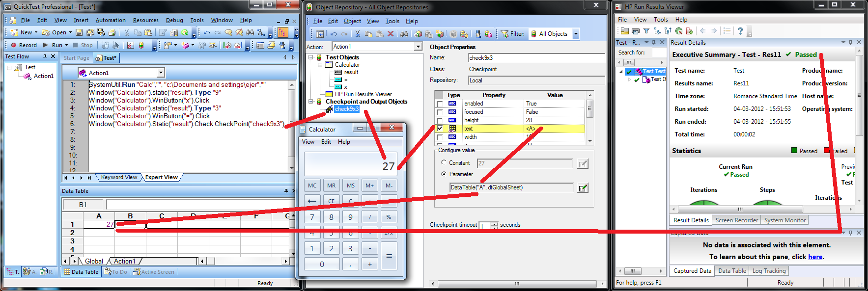Click the Checkpoint timeout spinner

[x=494, y=225]
